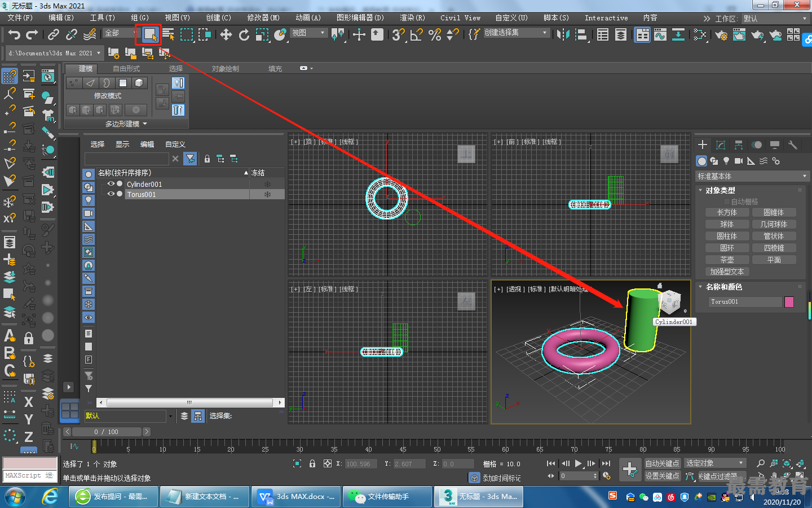812x508 pixels.
Task: Open the 文件(F) menu
Action: click(x=20, y=18)
